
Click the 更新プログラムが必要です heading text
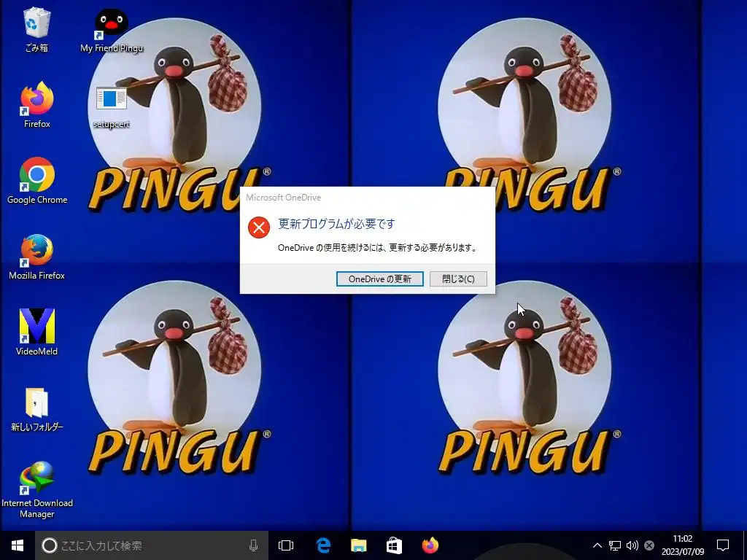click(336, 224)
